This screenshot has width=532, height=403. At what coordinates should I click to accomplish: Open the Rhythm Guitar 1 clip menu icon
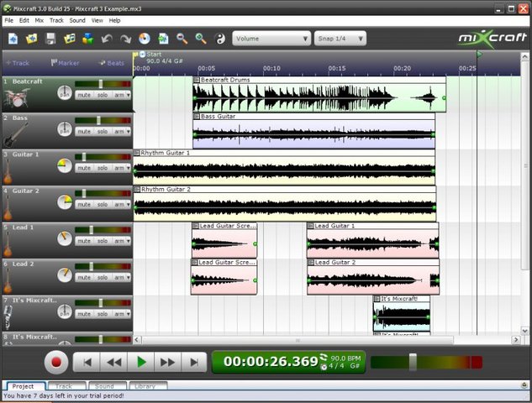pos(137,153)
